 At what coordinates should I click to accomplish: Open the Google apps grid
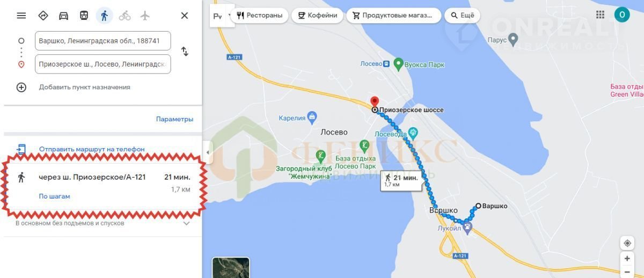601,14
